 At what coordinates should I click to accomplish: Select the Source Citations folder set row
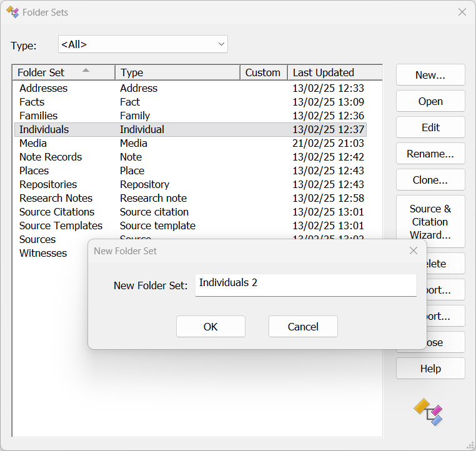point(191,212)
